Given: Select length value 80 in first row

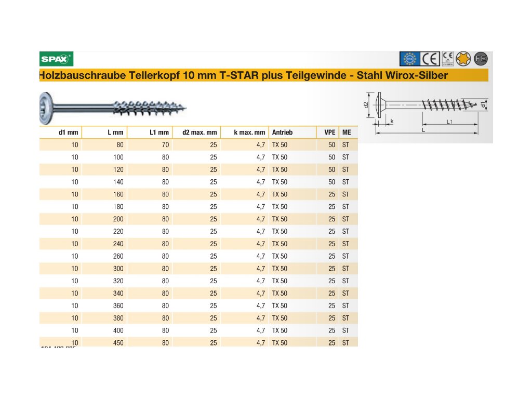Looking at the screenshot, I should [120, 145].
